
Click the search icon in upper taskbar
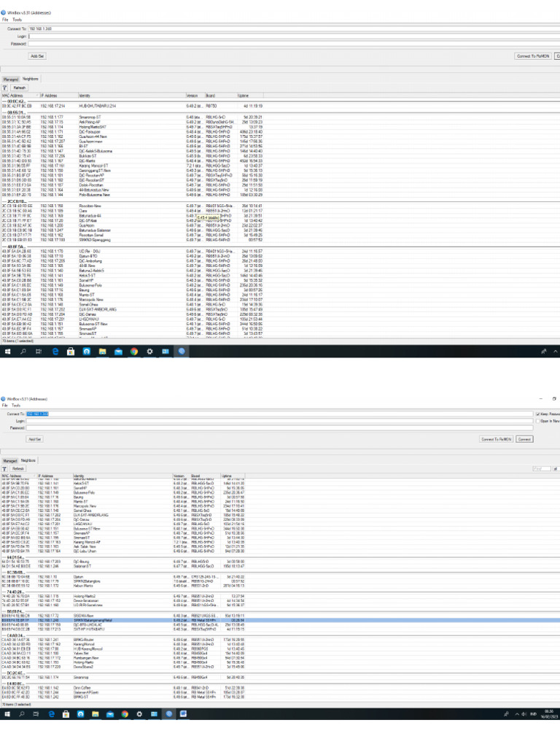(x=23, y=352)
